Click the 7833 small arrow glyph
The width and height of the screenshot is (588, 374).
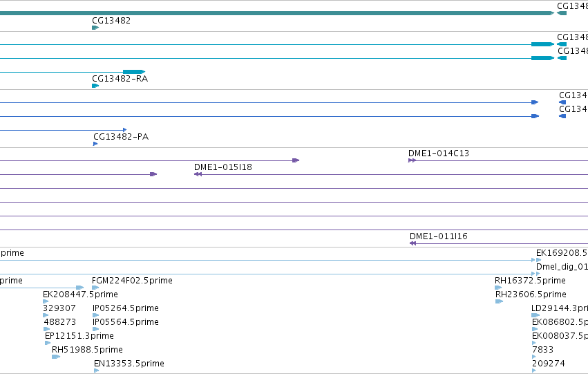pos(534,357)
